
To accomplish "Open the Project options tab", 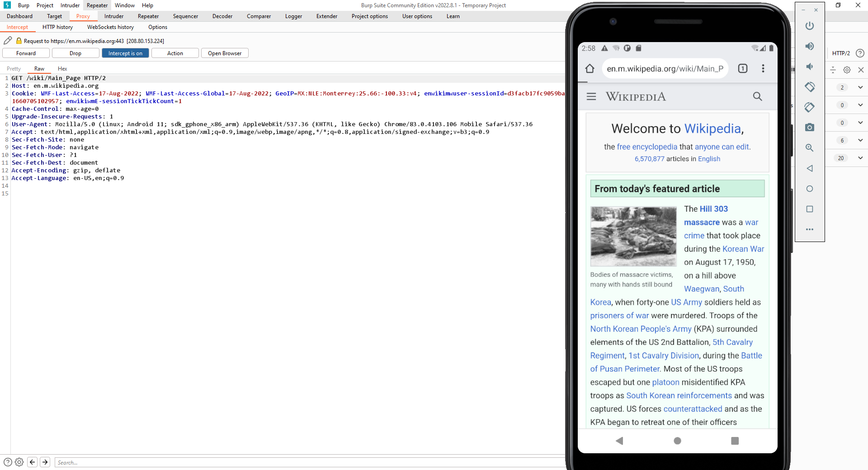I will [x=369, y=16].
